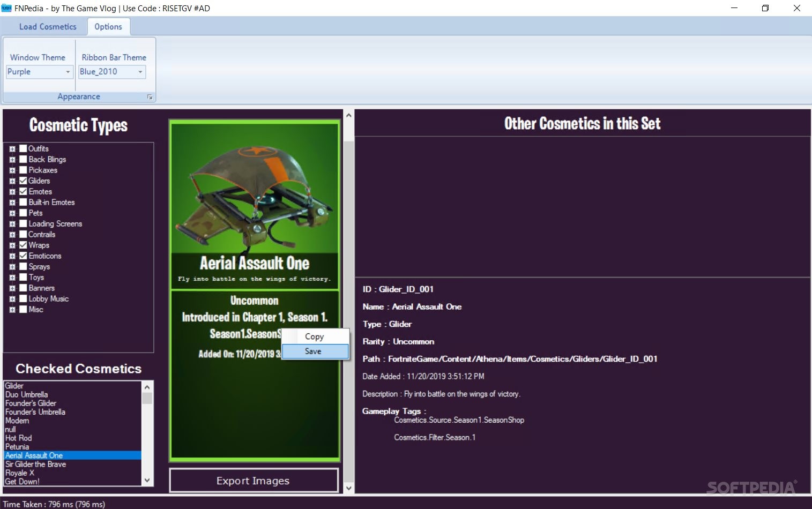The height and width of the screenshot is (509, 812).
Task: Click the FNPedia app icon in title bar
Action: coord(6,8)
